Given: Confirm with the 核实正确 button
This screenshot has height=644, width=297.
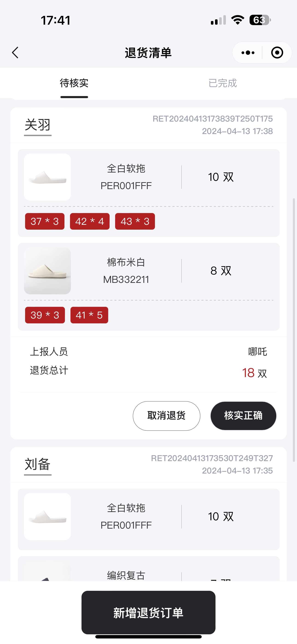Looking at the screenshot, I should click(243, 416).
